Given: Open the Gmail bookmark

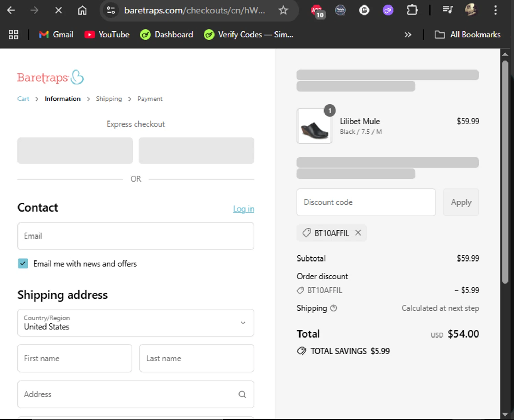Looking at the screenshot, I should coord(56,35).
